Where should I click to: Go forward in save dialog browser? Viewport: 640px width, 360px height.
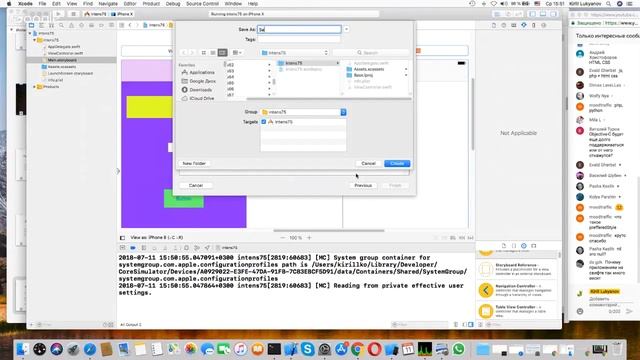pos(192,53)
